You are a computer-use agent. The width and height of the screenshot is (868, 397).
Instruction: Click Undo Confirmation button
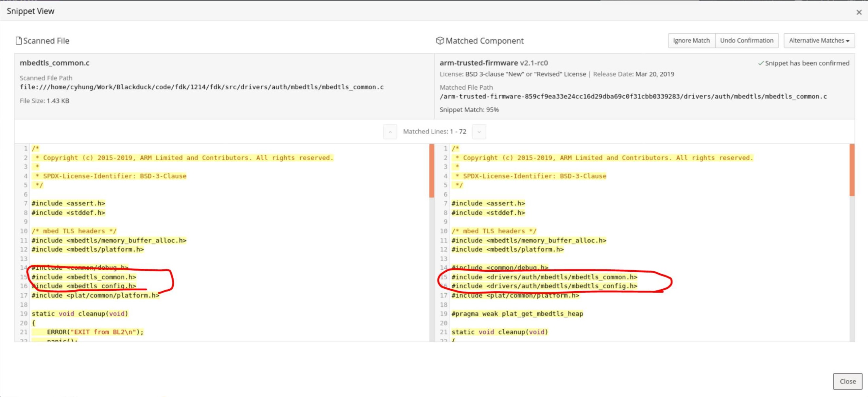pos(746,41)
